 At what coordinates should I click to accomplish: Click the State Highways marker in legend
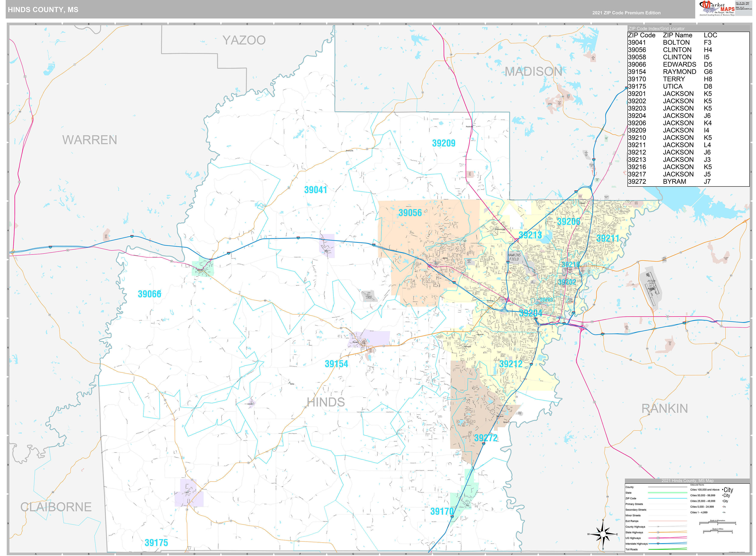click(x=658, y=532)
